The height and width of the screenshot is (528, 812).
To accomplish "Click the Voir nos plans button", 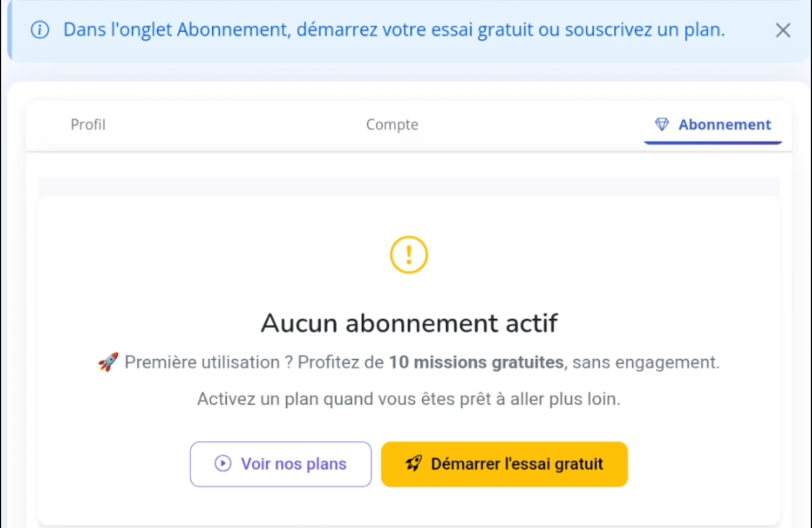I will (280, 463).
